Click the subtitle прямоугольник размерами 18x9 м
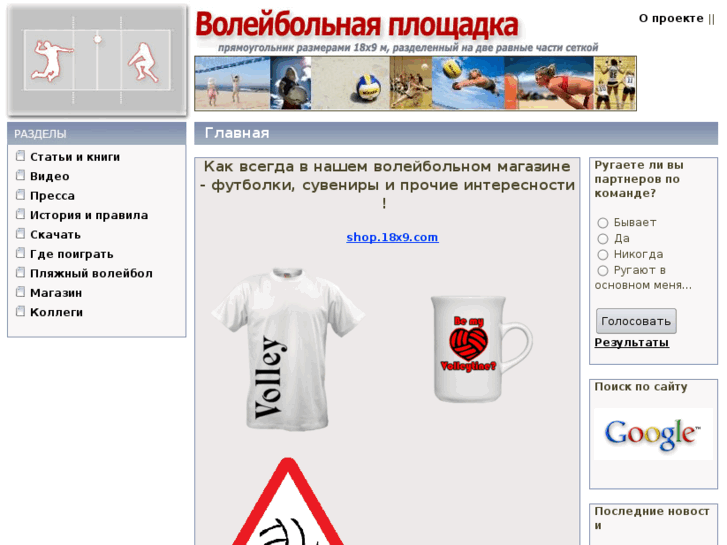This screenshot has height=545, width=727. (x=408, y=48)
